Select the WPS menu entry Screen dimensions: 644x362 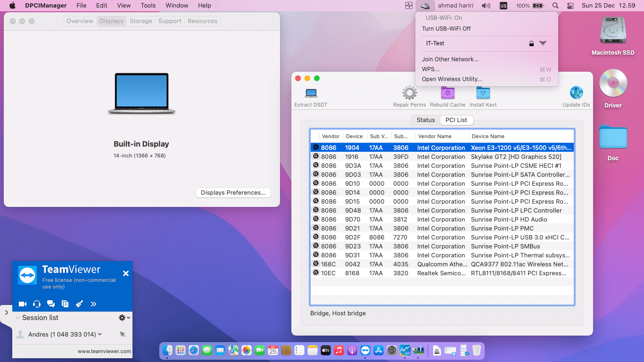(487, 69)
